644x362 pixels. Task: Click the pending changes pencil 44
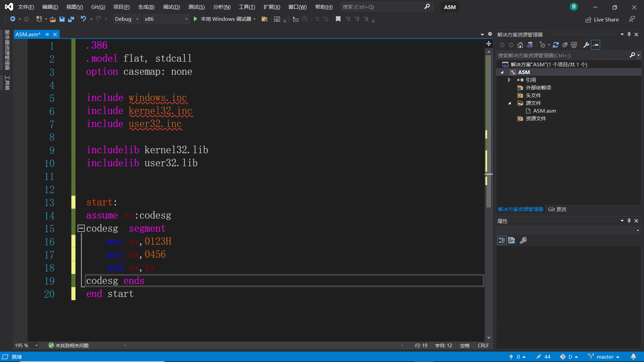543,357
